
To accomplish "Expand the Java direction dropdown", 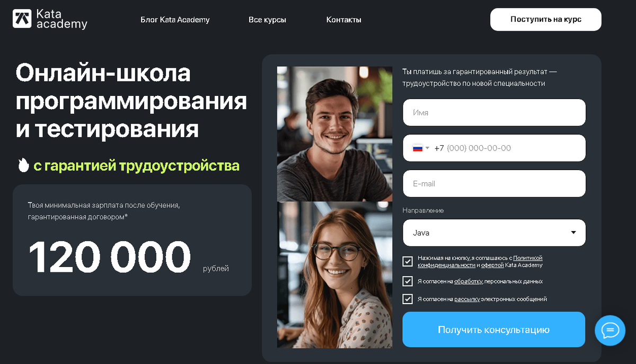I will 494,233.
